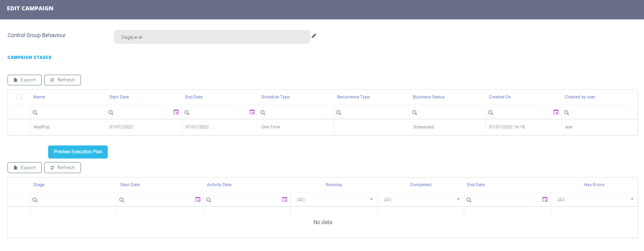The image size is (644, 251).
Task: Export the campaign stages table
Action: (24, 80)
